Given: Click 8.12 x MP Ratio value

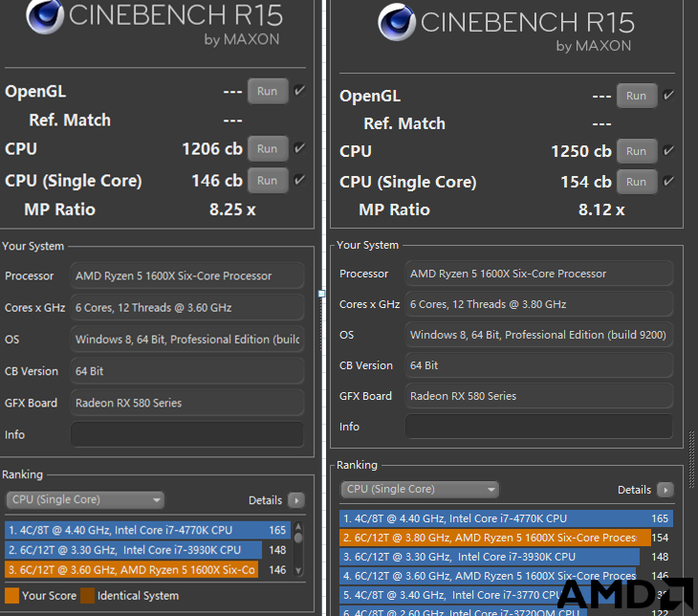Looking at the screenshot, I should pos(601,209).
